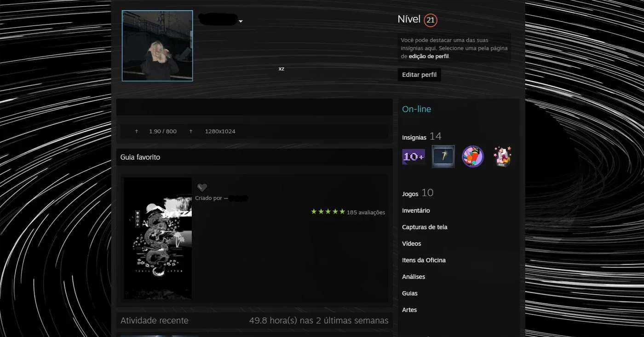Click the Criado por author line
This screenshot has width=644, height=337.
tap(222, 198)
